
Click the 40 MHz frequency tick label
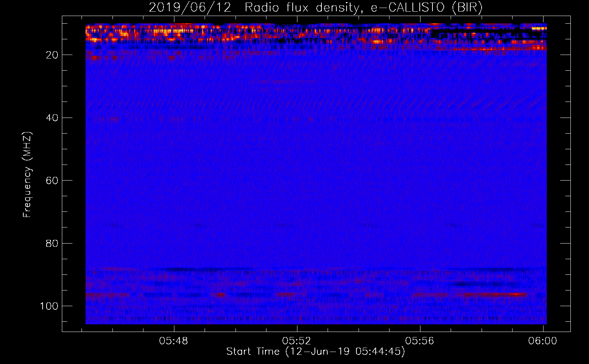click(x=52, y=118)
